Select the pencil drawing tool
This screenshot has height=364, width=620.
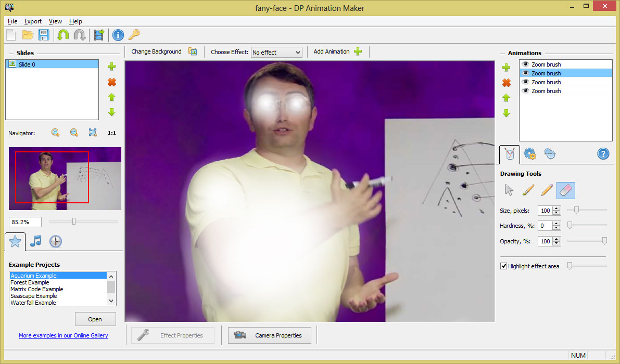(547, 190)
